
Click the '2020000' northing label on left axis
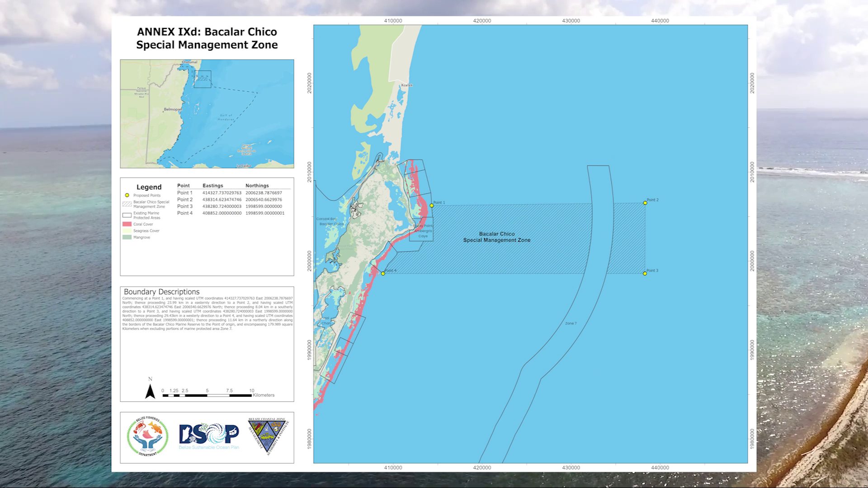click(309, 83)
